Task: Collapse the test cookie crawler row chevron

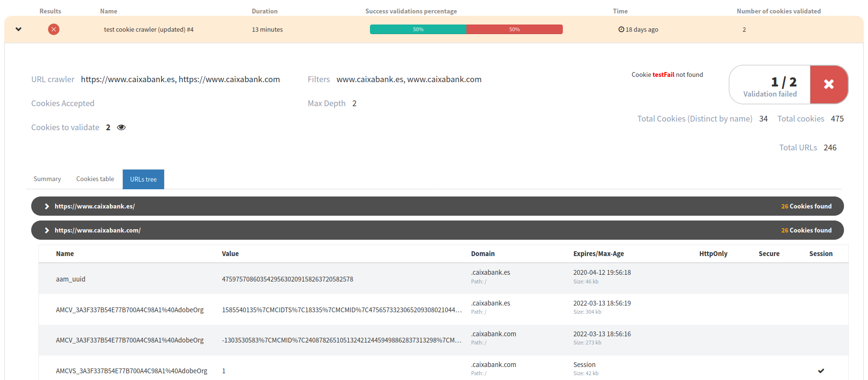Action: coord(18,29)
